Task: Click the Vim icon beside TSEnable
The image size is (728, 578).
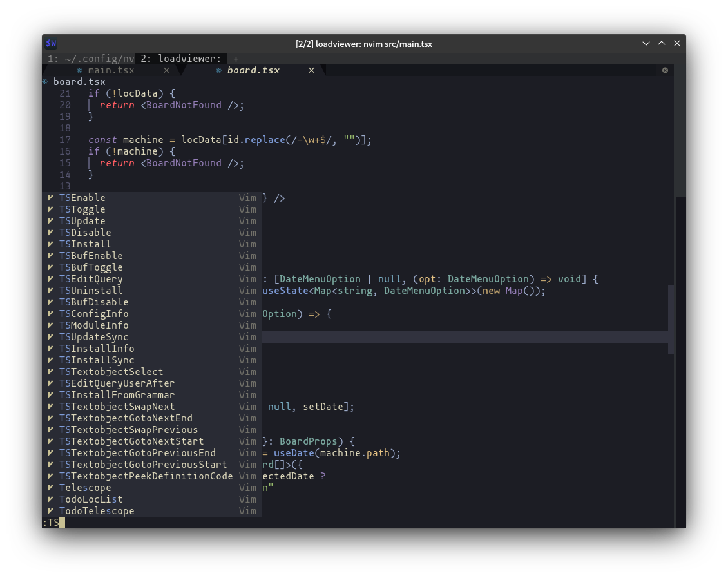Action: click(50, 198)
